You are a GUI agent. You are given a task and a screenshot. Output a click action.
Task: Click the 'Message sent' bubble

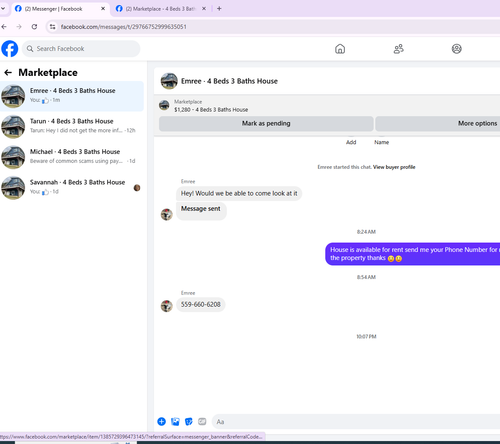tap(201, 211)
